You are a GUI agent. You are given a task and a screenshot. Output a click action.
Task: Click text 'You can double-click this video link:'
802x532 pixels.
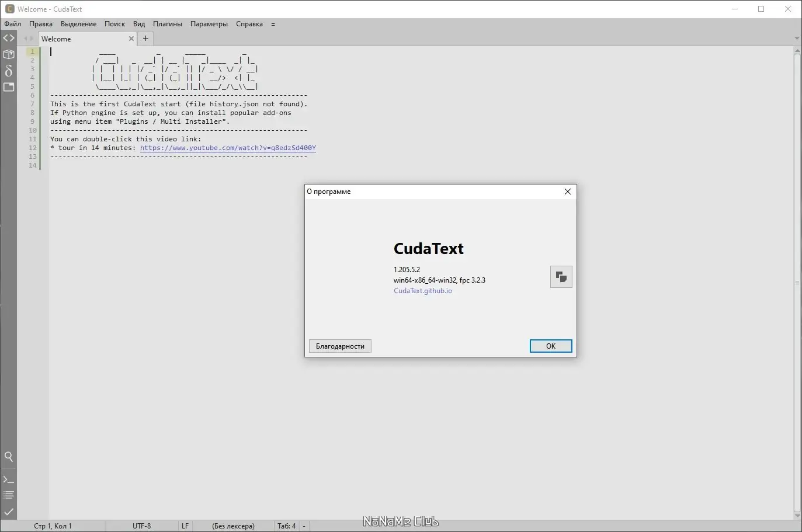coord(126,139)
